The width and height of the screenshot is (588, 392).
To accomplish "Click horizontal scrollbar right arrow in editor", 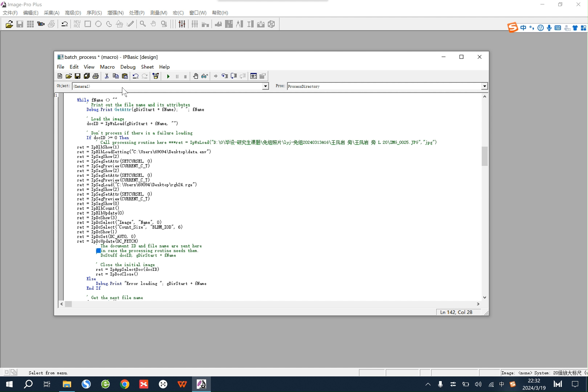I will [478, 304].
